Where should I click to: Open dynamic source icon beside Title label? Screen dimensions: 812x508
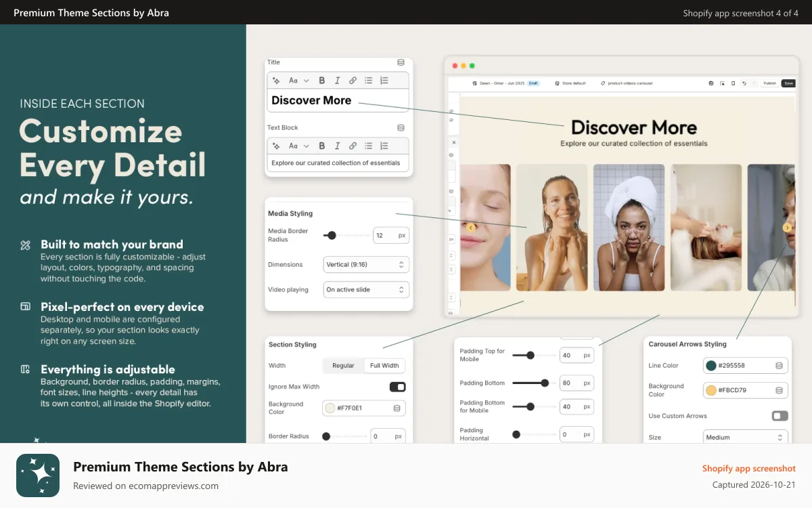click(x=401, y=62)
